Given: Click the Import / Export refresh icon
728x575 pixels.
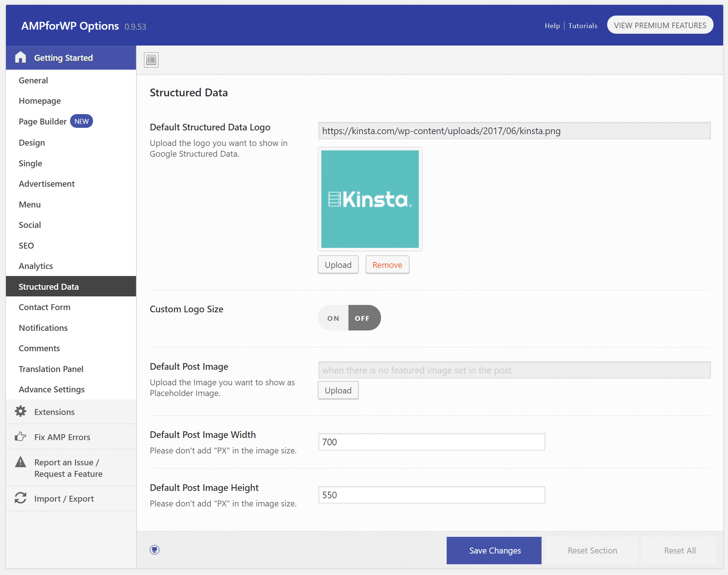Looking at the screenshot, I should tap(21, 499).
